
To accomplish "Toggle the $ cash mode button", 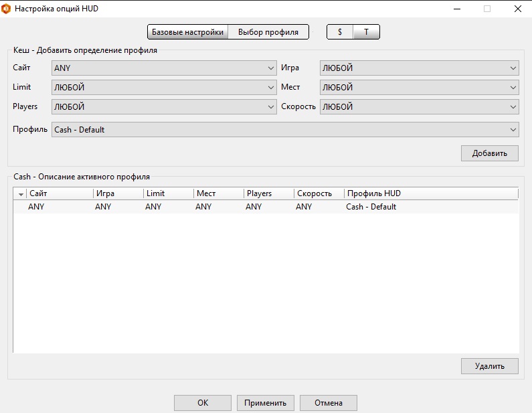I will pos(340,32).
